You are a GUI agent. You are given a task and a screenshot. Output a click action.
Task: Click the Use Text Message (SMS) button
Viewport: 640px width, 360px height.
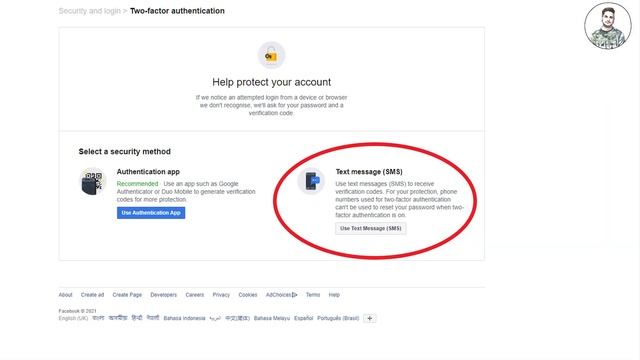[x=371, y=228]
